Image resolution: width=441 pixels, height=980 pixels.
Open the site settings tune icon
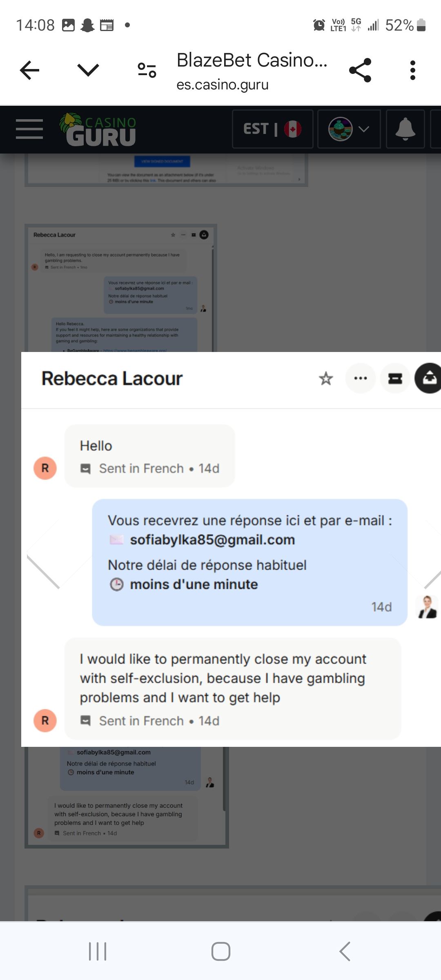pos(147,70)
